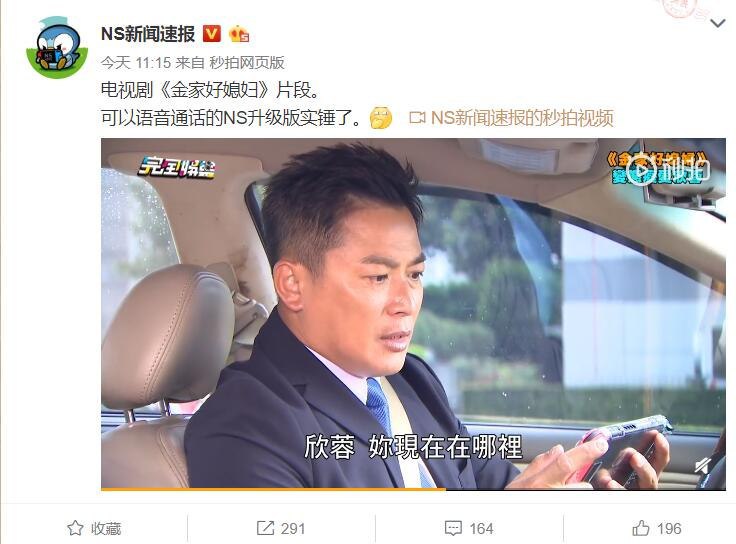Seek along the orange video progress bar
Image resolution: width=736 pixels, height=544 pixels.
pyautogui.click(x=414, y=489)
